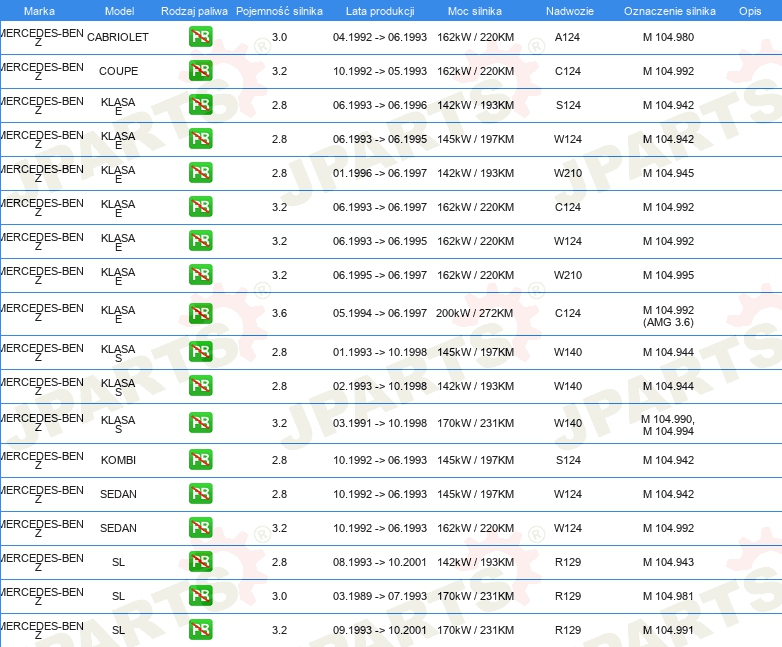Click the fuel icon in the CABRIOLET row
Image resolution: width=782 pixels, height=647 pixels.
[200, 38]
